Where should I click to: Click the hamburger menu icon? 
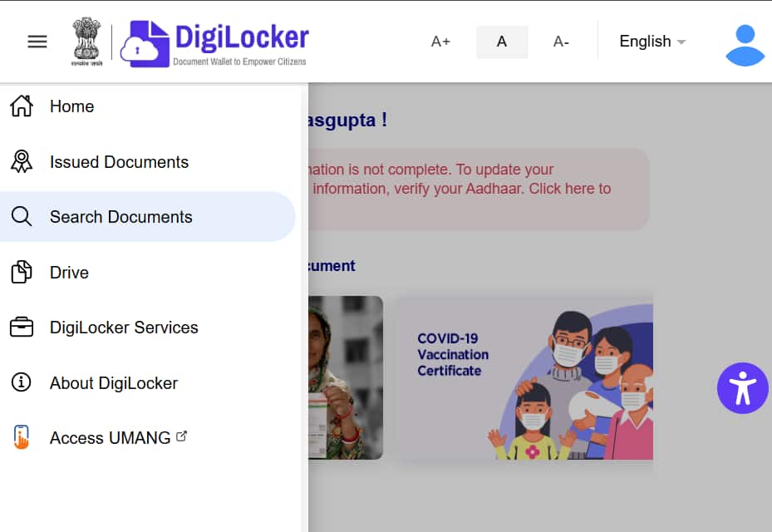37,42
